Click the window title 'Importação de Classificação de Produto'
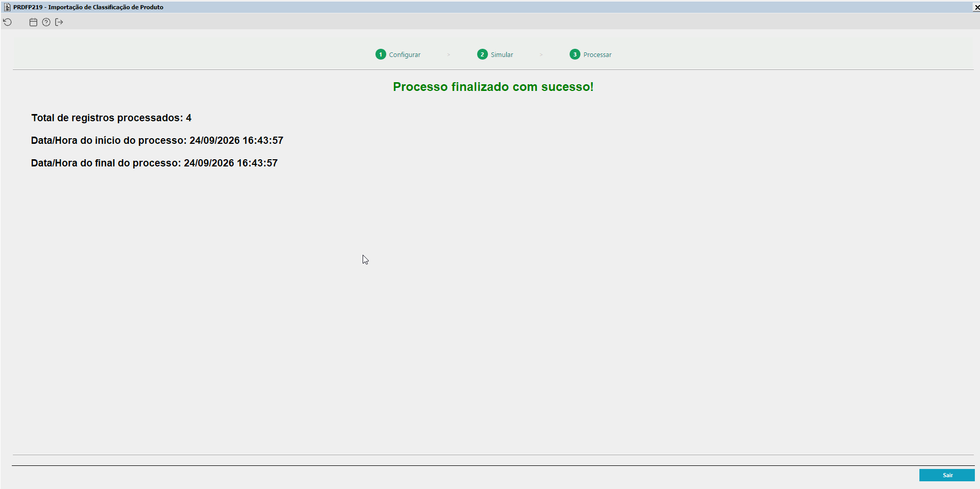980x489 pixels. pos(106,7)
